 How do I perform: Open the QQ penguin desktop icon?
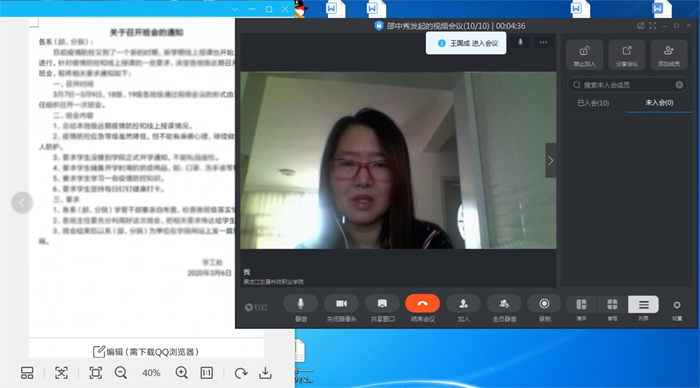301,8
